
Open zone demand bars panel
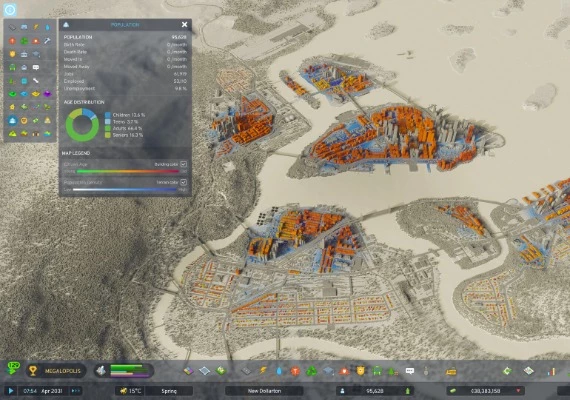(x=125, y=371)
